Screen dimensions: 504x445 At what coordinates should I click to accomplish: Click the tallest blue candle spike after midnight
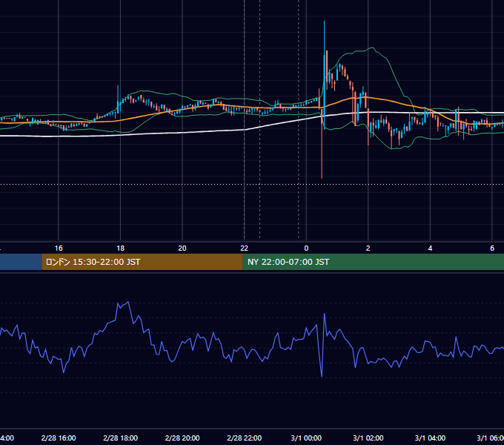(x=325, y=74)
